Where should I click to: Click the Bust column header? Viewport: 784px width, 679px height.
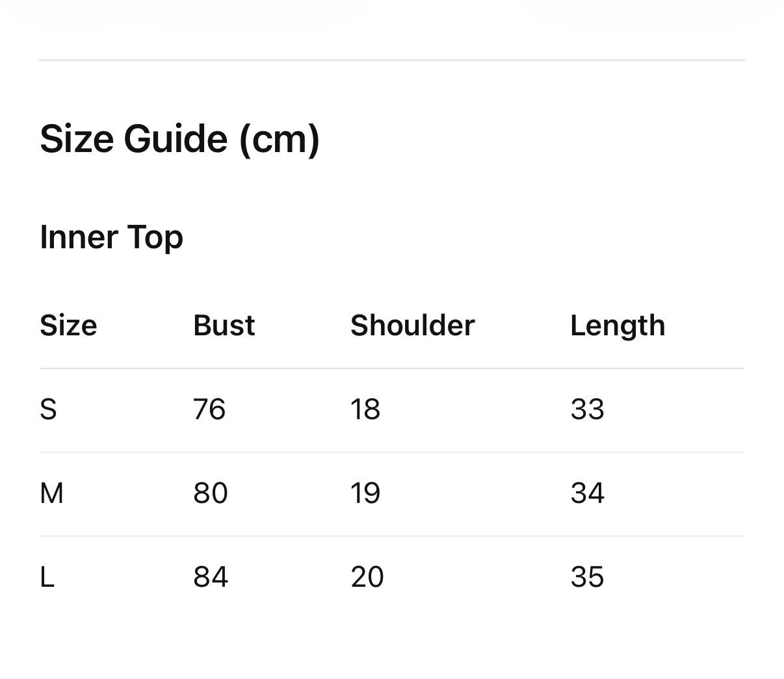click(224, 325)
